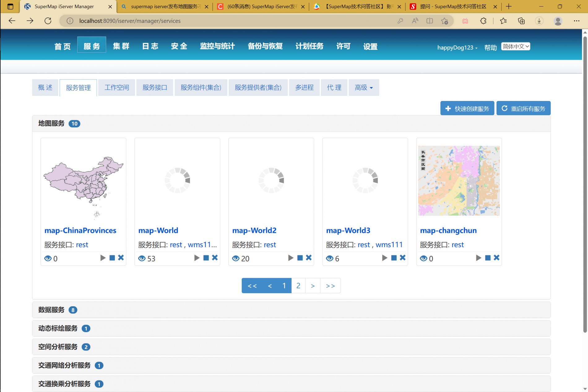Image resolution: width=588 pixels, height=392 pixels.
Task: Open the map-changchun thumbnail preview
Action: pos(459,181)
